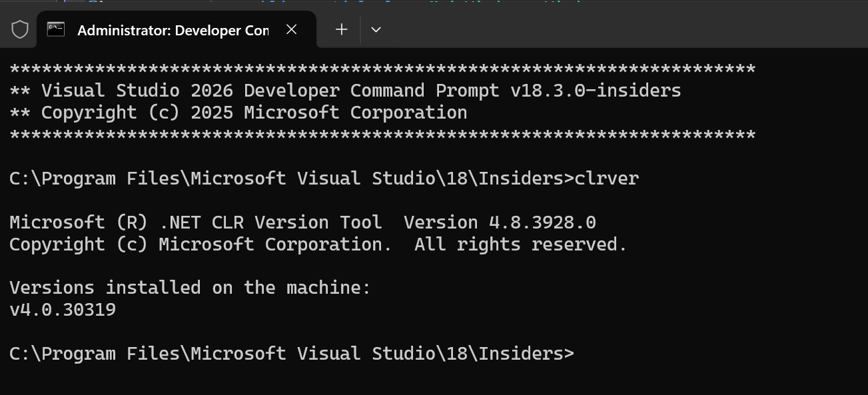Close the Developer Command Prompt tab

291,29
